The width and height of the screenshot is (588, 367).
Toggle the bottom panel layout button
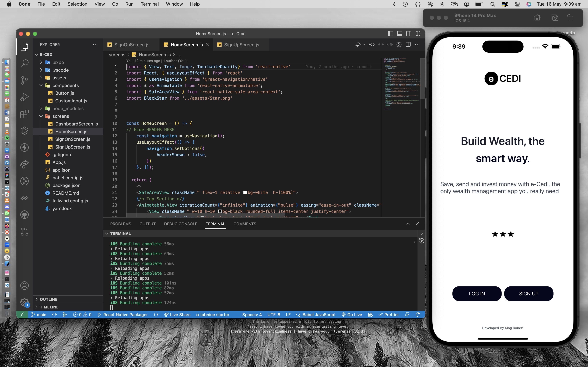400,34
